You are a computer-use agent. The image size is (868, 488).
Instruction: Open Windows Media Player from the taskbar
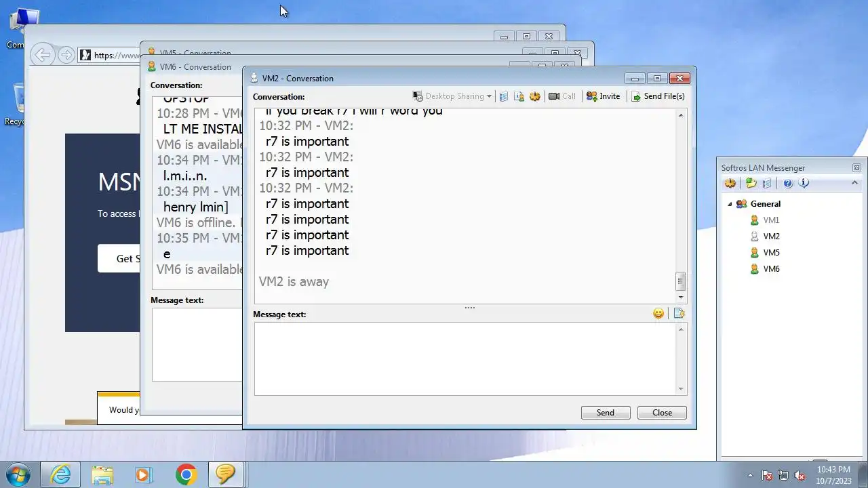click(x=143, y=474)
